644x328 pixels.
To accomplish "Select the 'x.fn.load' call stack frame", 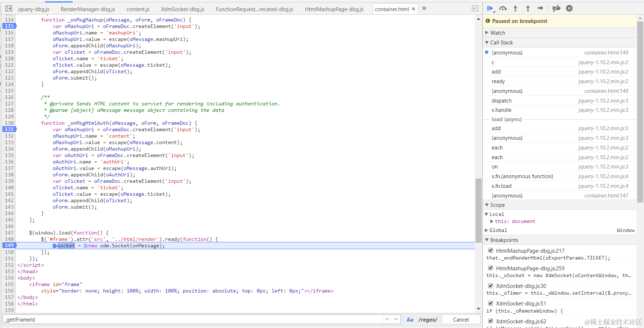I will point(560,186).
